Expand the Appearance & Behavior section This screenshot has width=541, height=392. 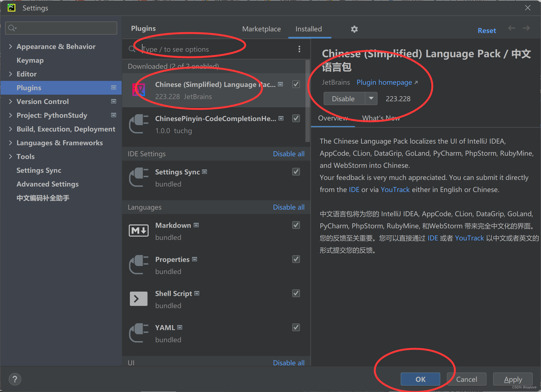tap(10, 46)
